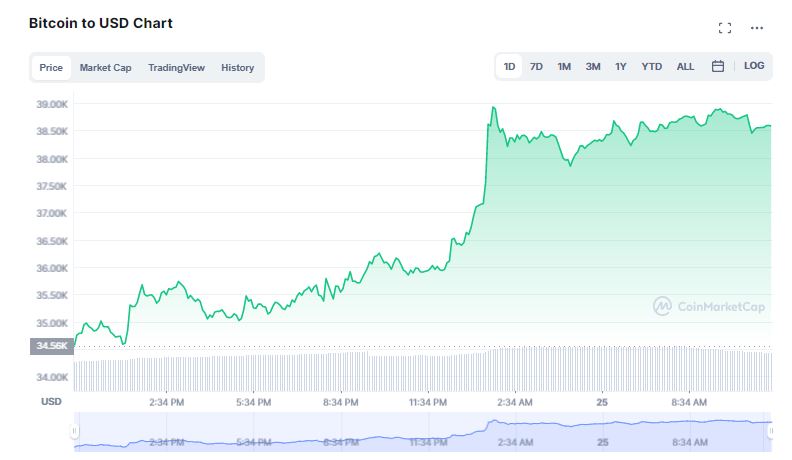Select the Price tab
The height and width of the screenshot is (460, 792).
[x=51, y=68]
